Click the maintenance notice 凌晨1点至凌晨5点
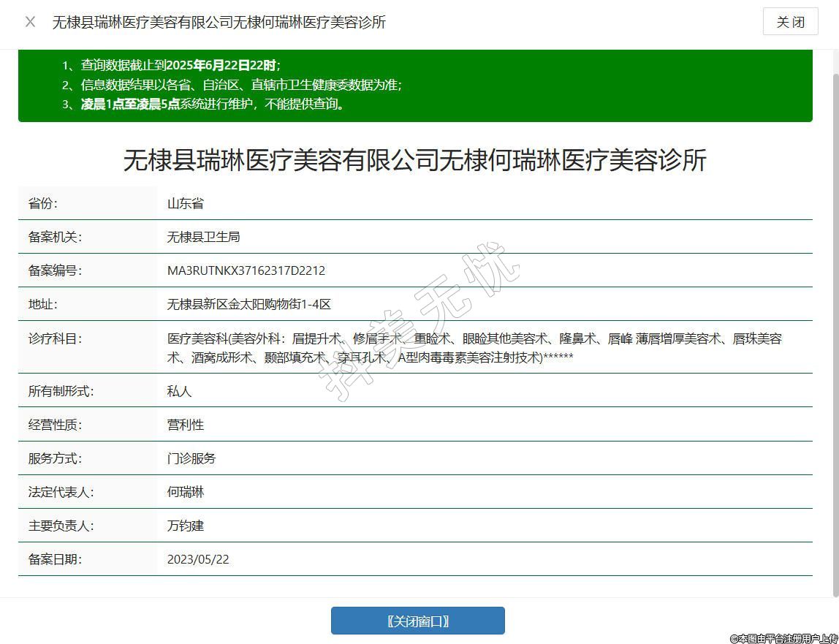839x644 pixels. coord(130,104)
